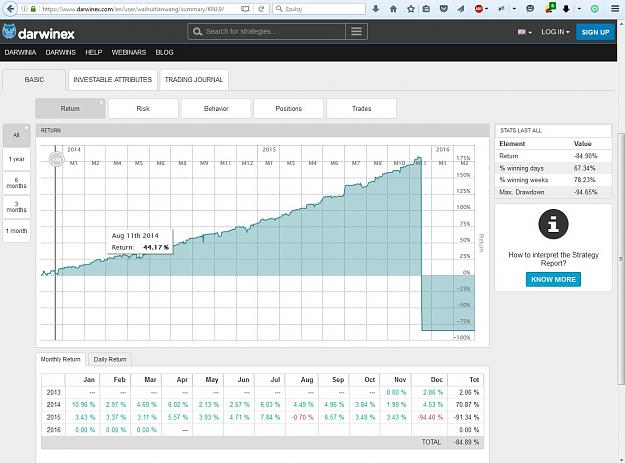This screenshot has height=463, width=625.
Task: Click the magnifier icon in strategy search
Action: (197, 31)
